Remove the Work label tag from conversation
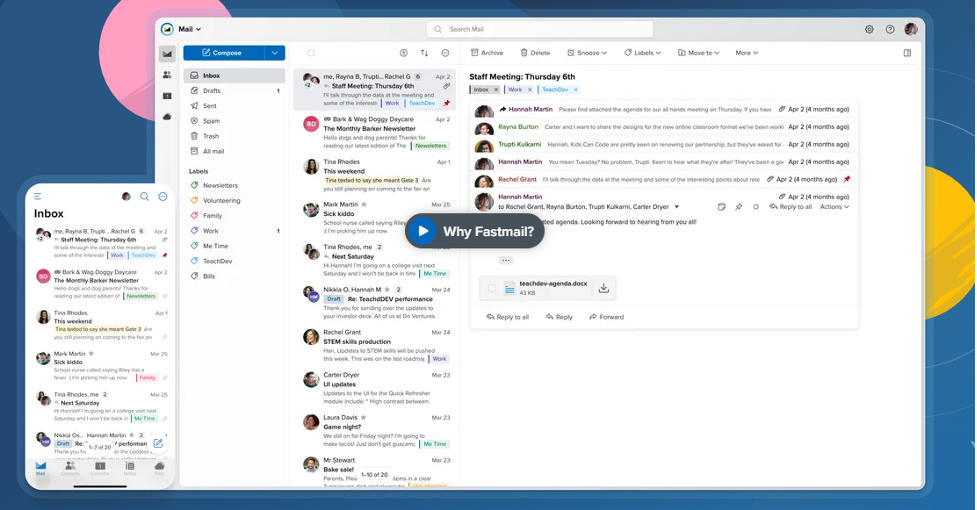 click(530, 90)
